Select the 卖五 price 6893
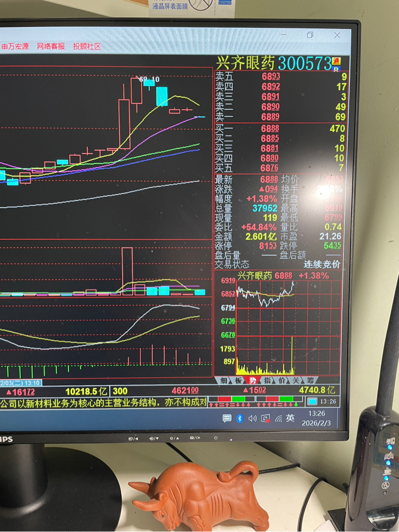This screenshot has height=532, width=399. pyautogui.click(x=271, y=77)
